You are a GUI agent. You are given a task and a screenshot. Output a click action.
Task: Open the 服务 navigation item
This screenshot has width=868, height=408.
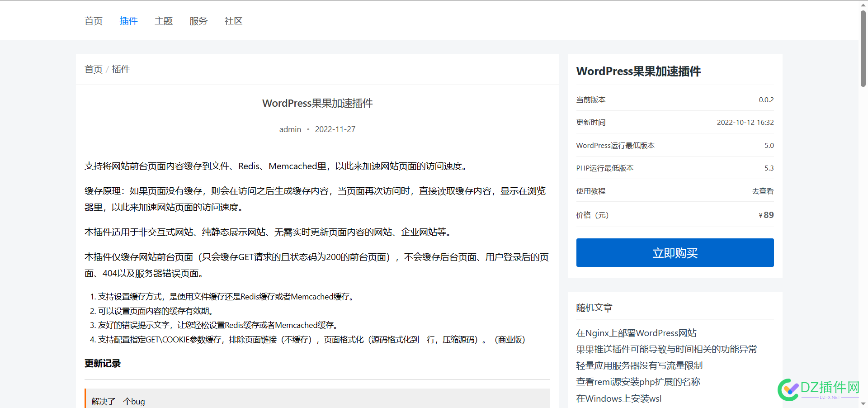pyautogui.click(x=198, y=21)
